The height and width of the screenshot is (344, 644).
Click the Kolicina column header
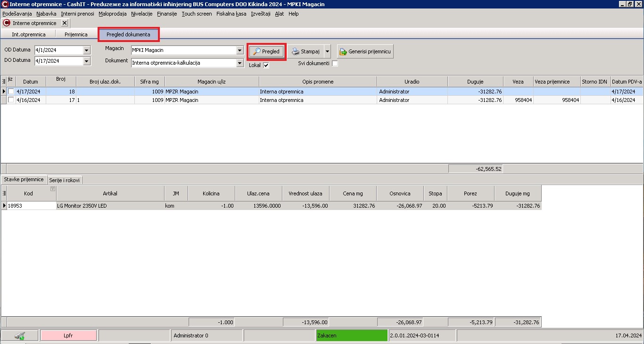pyautogui.click(x=211, y=193)
